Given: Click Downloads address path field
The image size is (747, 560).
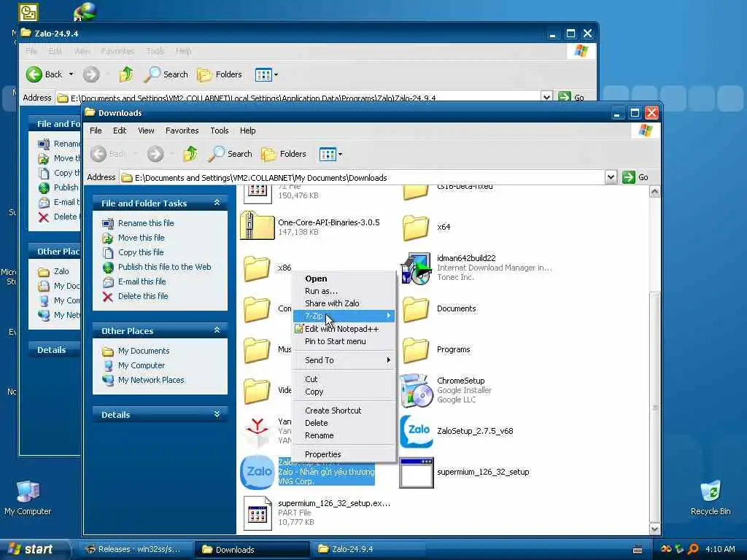Looking at the screenshot, I should [x=362, y=178].
